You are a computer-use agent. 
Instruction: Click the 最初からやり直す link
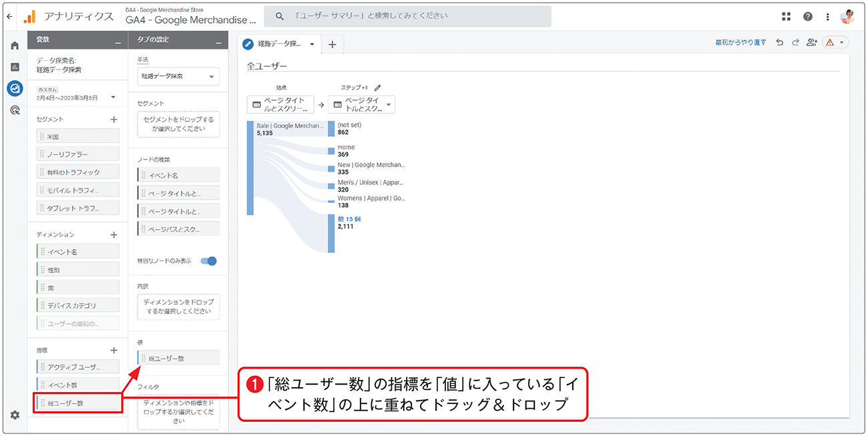[x=740, y=43]
